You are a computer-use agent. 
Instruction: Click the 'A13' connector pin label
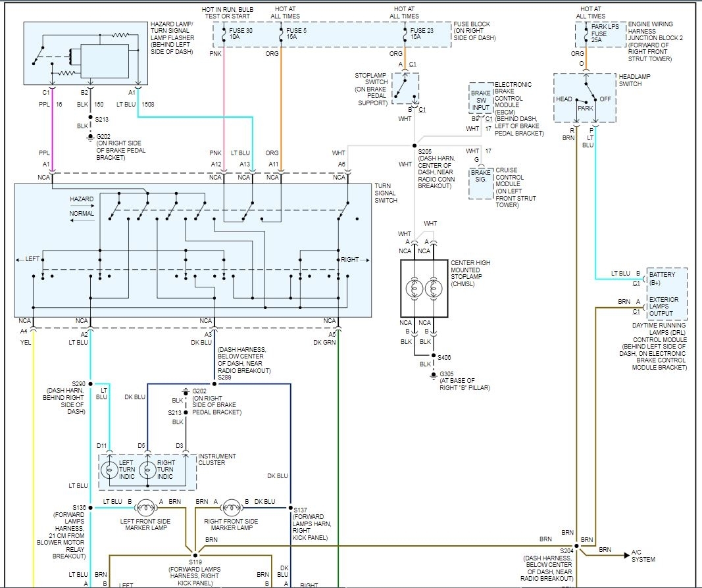tap(245, 164)
